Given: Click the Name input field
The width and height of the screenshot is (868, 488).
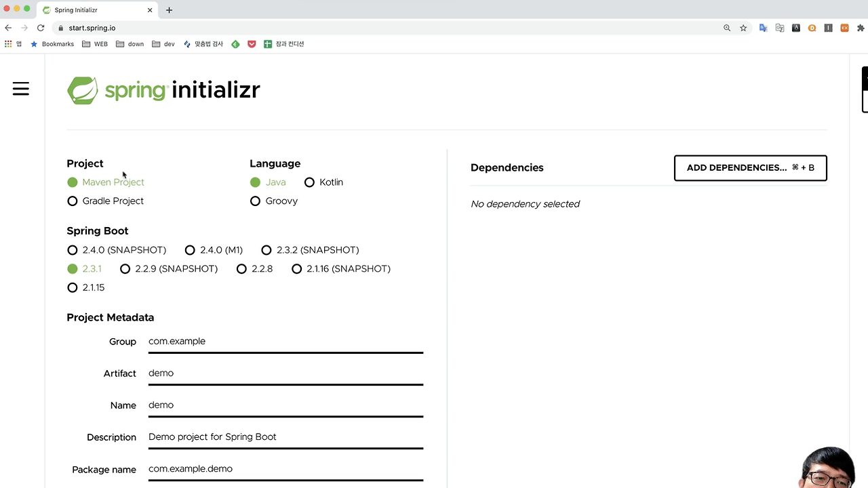Looking at the screenshot, I should coord(285,406).
